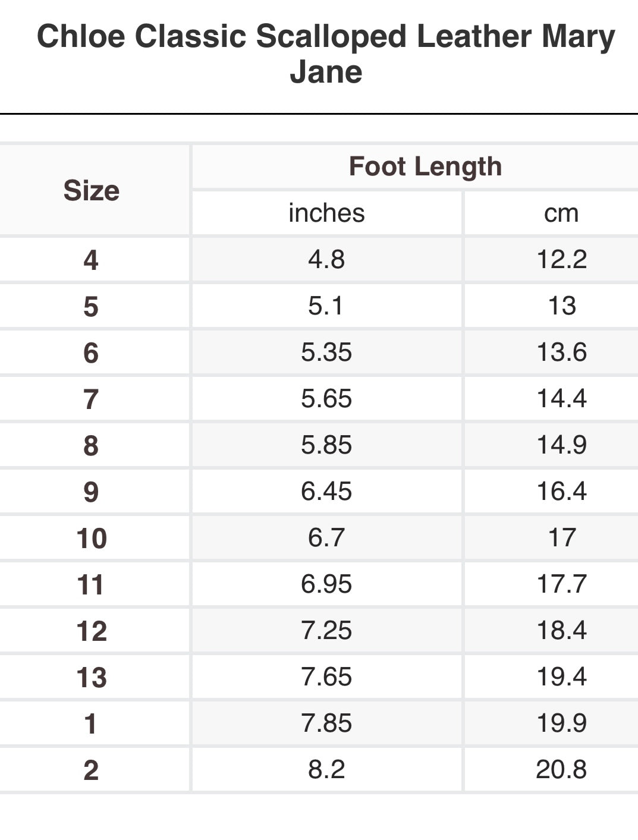
Task: Click size 7 row label
Action: 91,399
